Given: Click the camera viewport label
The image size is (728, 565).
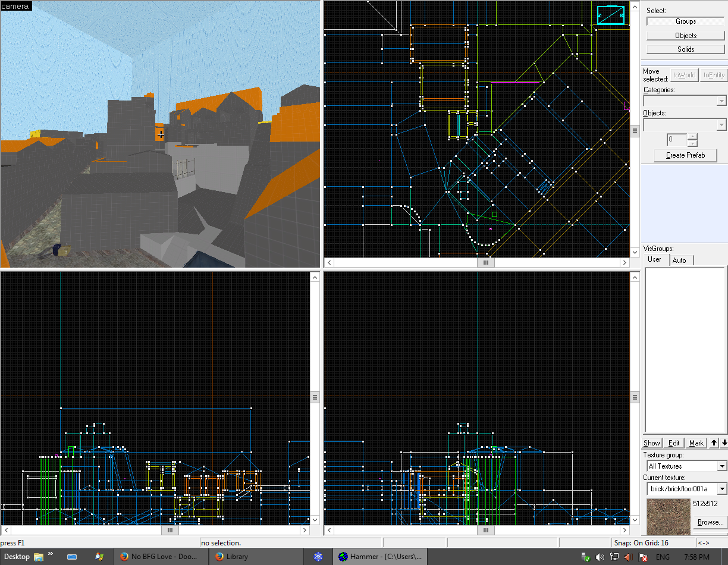Looking at the screenshot, I should [x=15, y=6].
